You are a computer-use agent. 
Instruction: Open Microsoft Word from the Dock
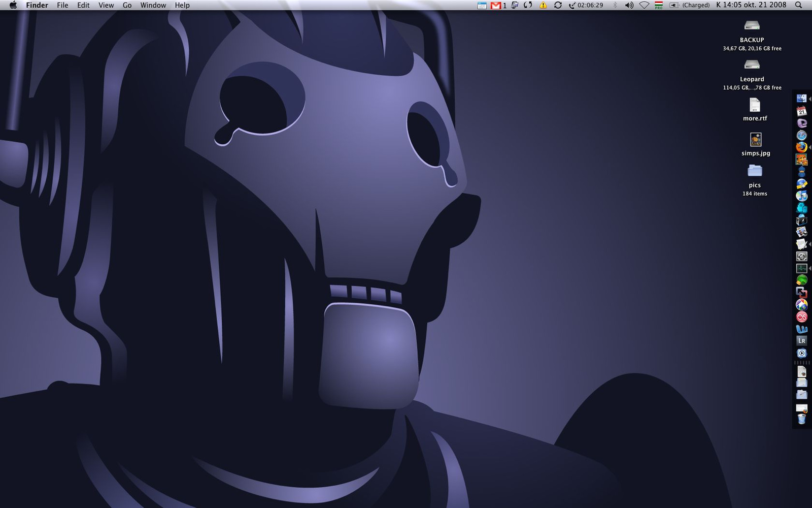tap(802, 329)
